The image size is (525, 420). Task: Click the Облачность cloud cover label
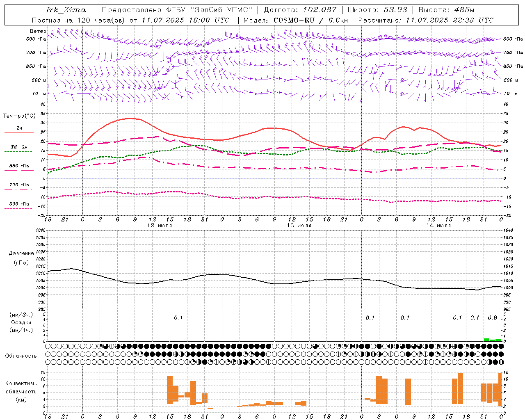point(21,356)
